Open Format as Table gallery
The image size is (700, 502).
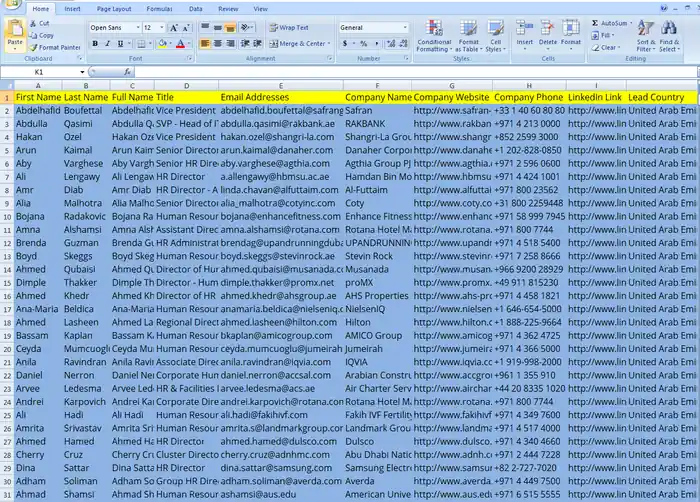[x=468, y=36]
